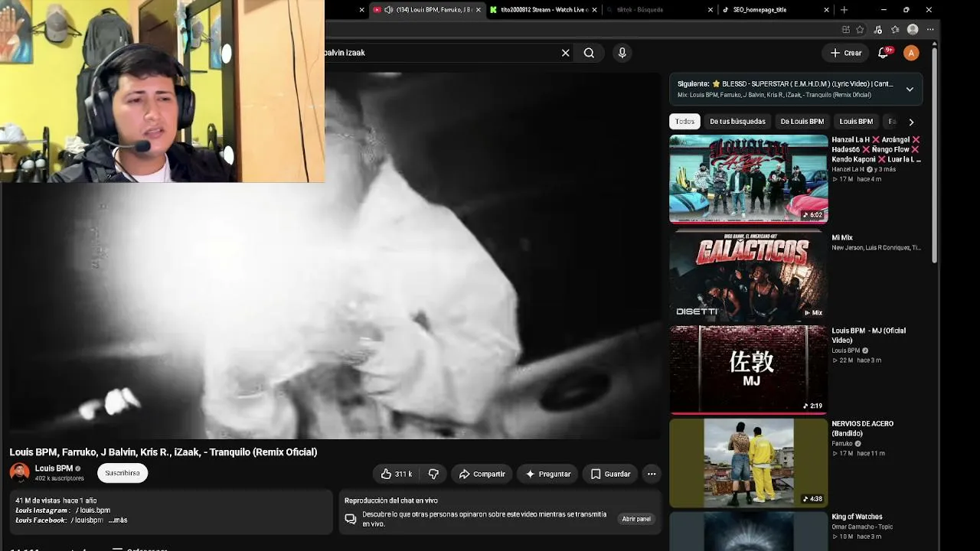Screen dimensions: 980x551
Task: Select the Louis BPM filter chip
Action: (x=856, y=122)
